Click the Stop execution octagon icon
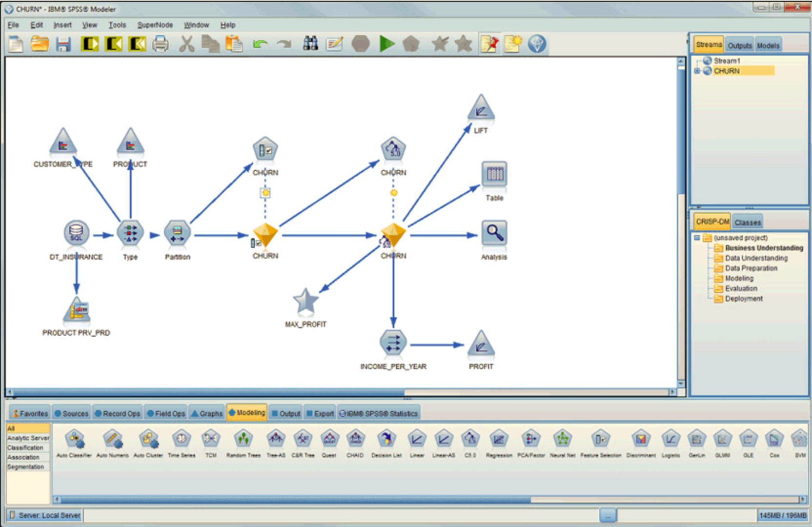 click(361, 44)
